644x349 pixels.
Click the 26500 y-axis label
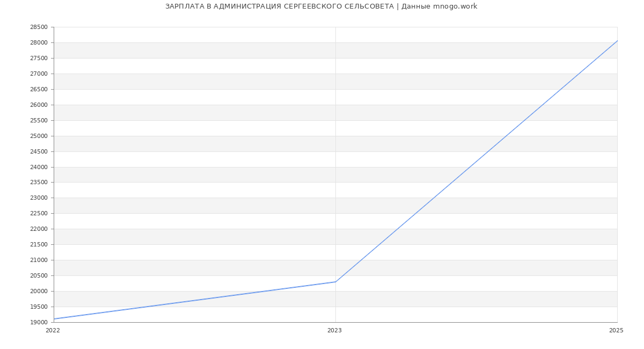39,89
